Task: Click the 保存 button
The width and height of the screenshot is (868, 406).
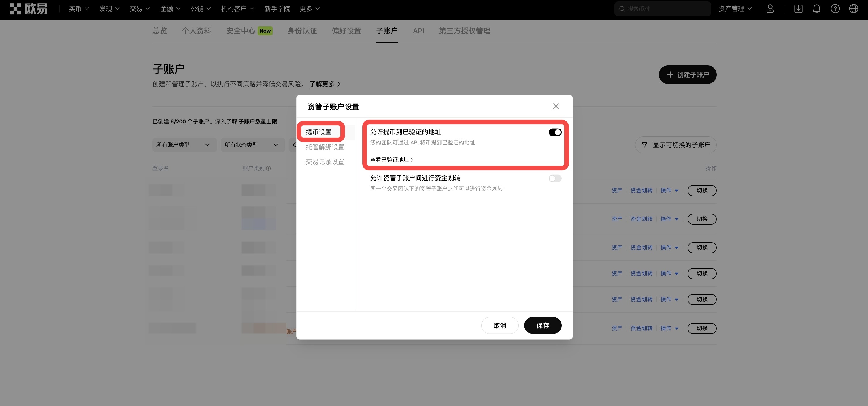Action: point(542,326)
